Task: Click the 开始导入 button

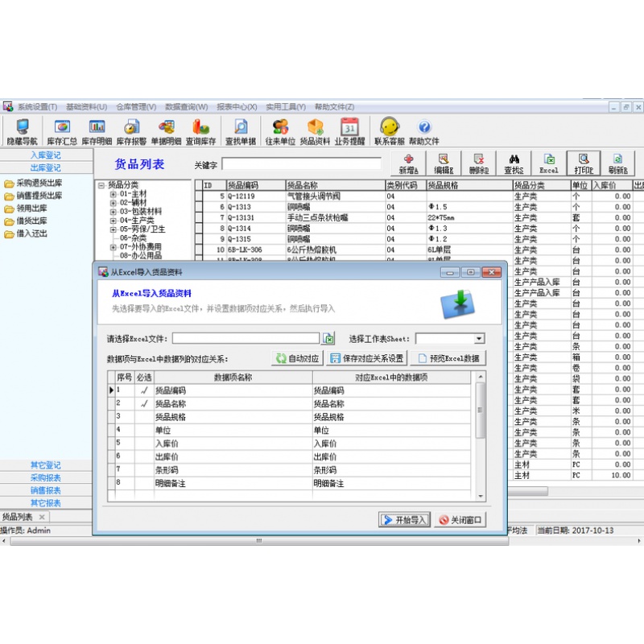Action: click(x=405, y=520)
